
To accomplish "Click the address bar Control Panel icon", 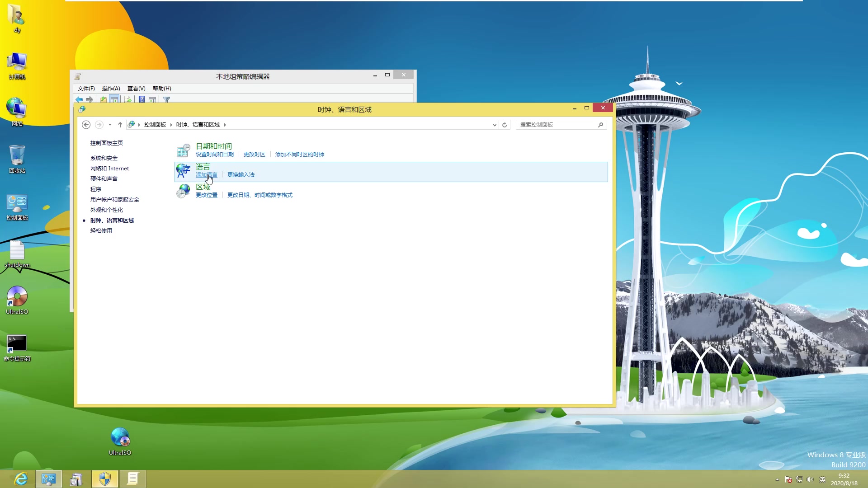I will tap(131, 124).
